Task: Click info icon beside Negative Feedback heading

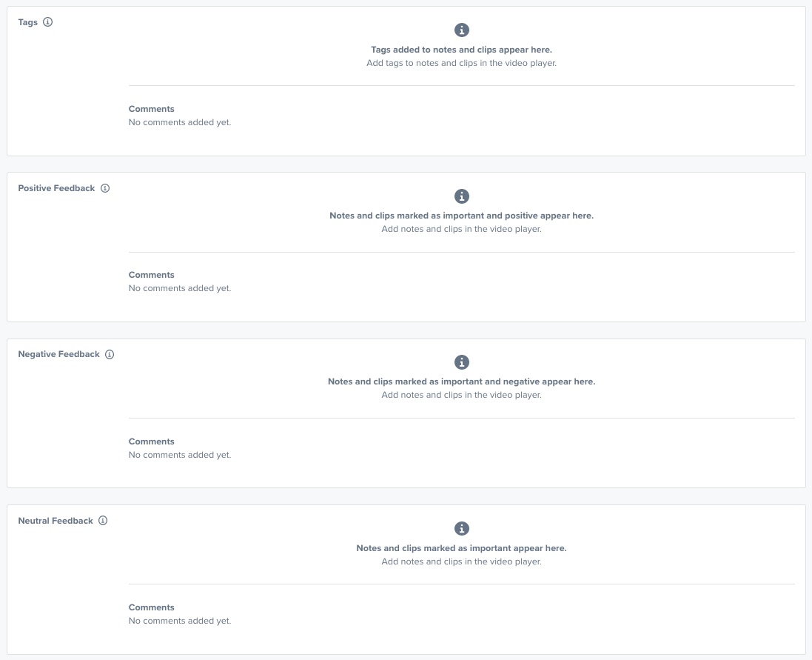Action: tap(110, 354)
